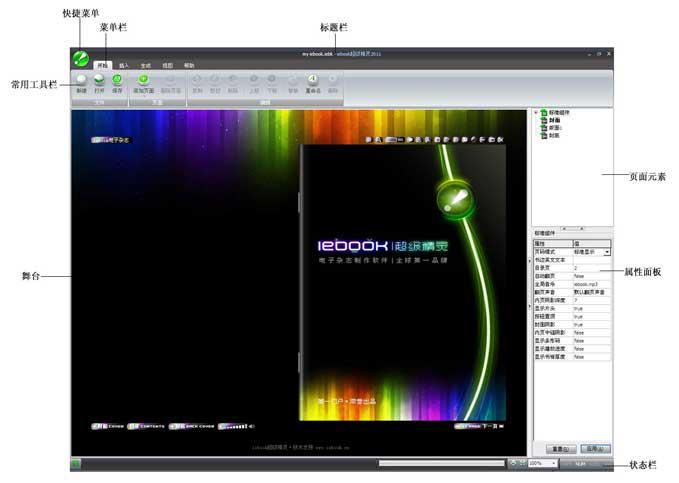Open the green iebook quick menu orb
Viewport: 679px width, 483px height.
pyautogui.click(x=81, y=58)
